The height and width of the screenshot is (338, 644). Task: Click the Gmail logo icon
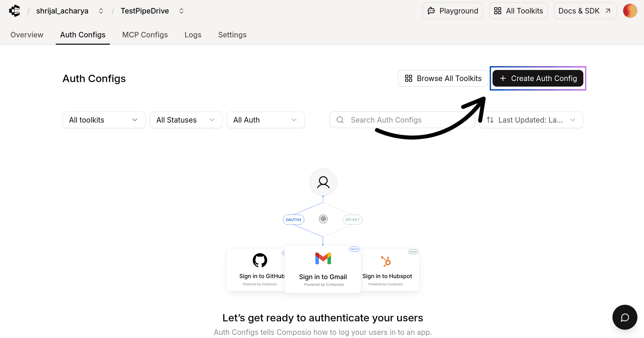[x=323, y=258]
